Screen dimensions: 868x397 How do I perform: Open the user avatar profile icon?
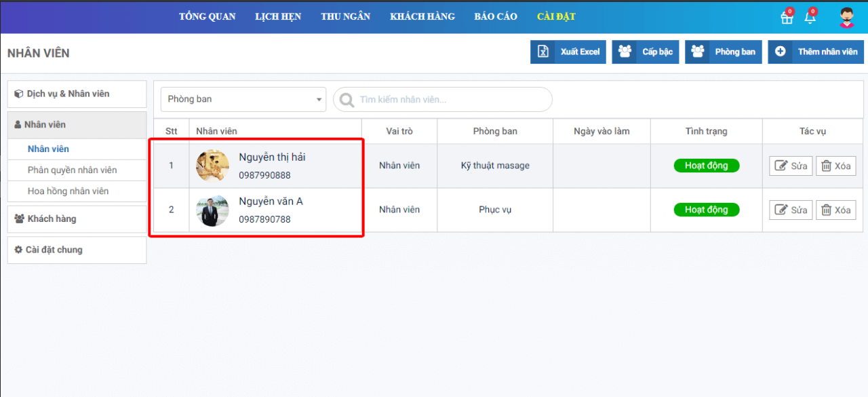[x=846, y=18]
